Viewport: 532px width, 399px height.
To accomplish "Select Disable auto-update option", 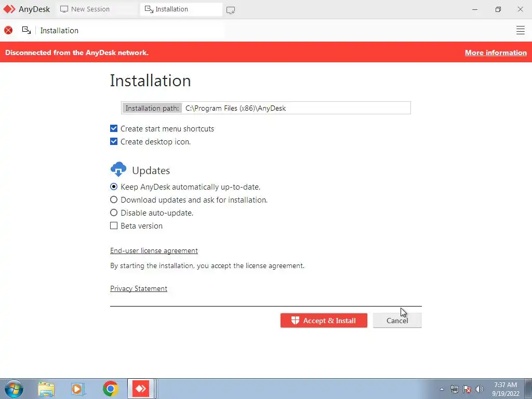I will [114, 212].
